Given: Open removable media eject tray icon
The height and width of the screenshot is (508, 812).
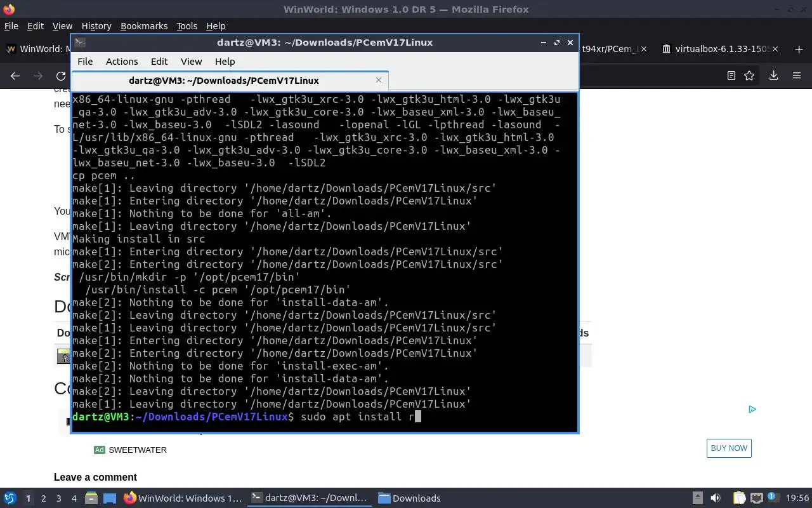Looking at the screenshot, I should pos(697,498).
